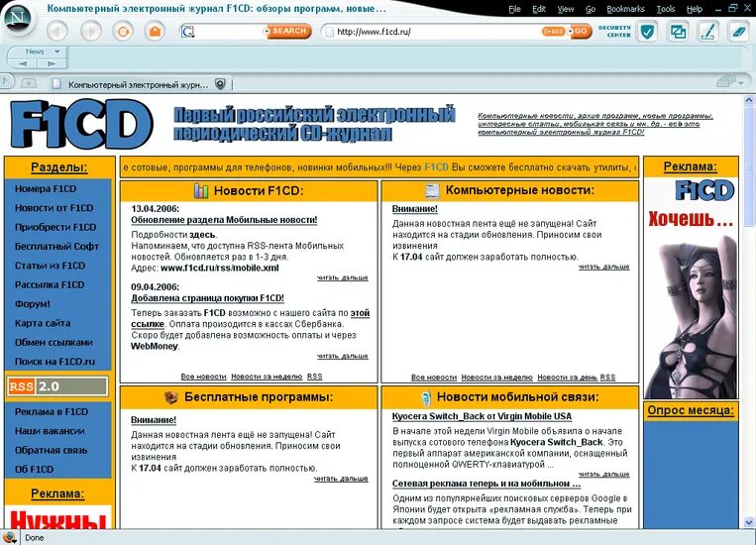This screenshot has height=545, width=756.
Task: Click the new tab button
Action: point(29,83)
